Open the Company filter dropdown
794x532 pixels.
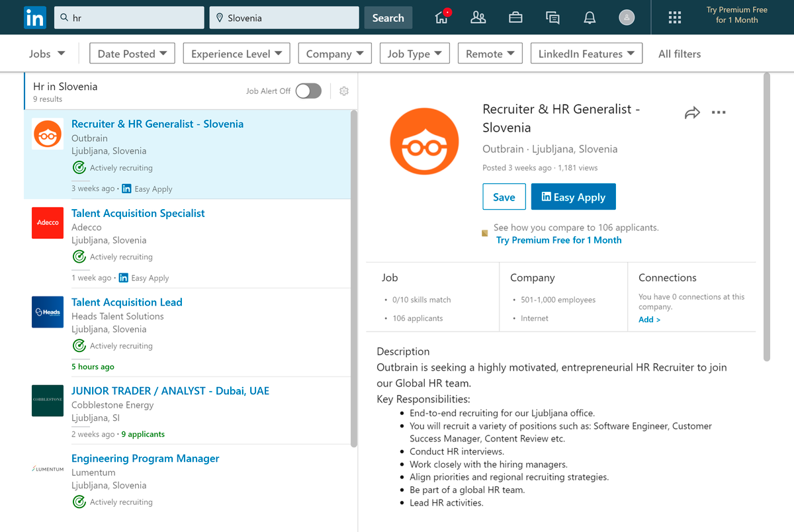click(335, 54)
